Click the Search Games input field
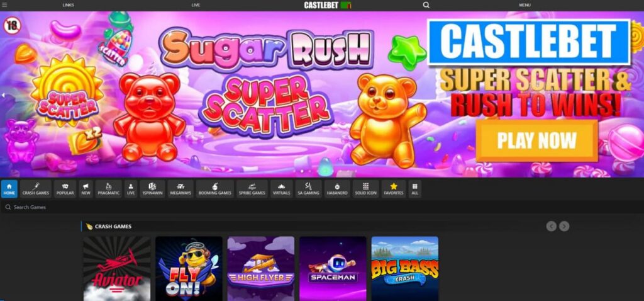This screenshot has width=644, height=301. (322, 207)
